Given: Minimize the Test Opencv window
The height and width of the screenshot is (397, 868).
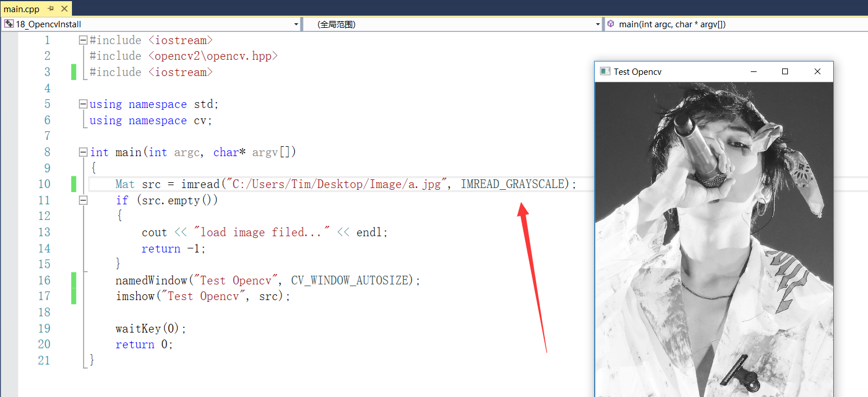Looking at the screenshot, I should point(754,71).
